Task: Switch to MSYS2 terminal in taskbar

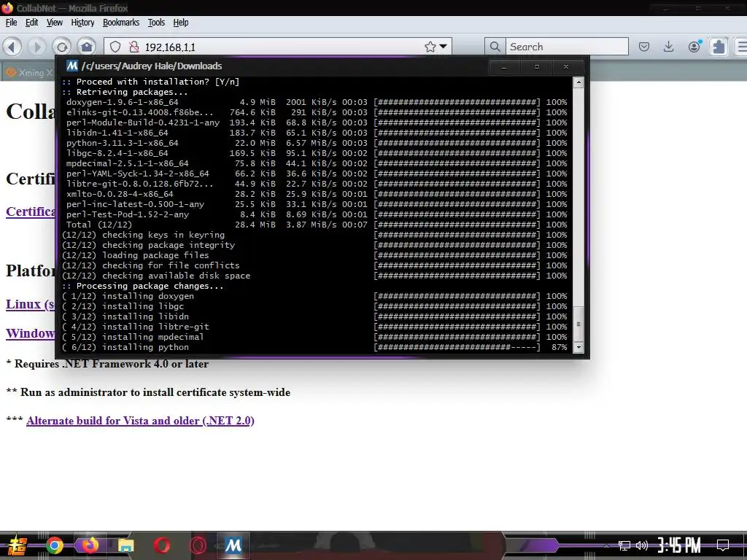Action: 233,545
